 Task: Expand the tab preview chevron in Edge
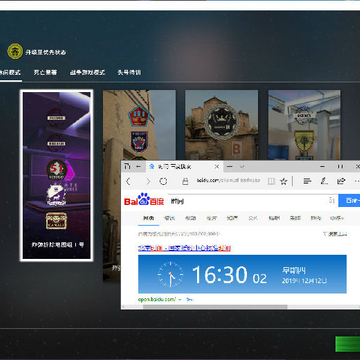[242, 166]
